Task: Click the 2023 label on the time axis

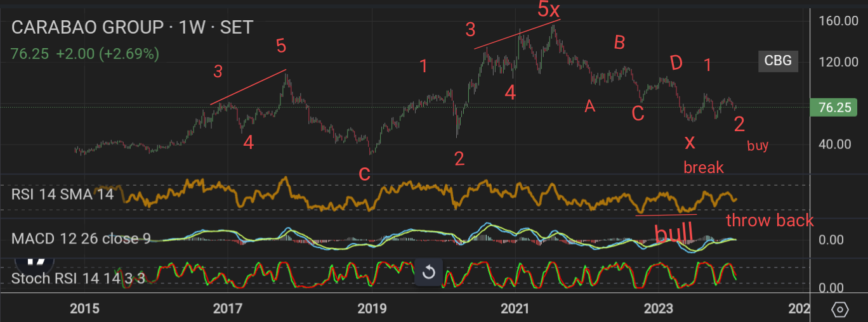Action: (x=658, y=309)
